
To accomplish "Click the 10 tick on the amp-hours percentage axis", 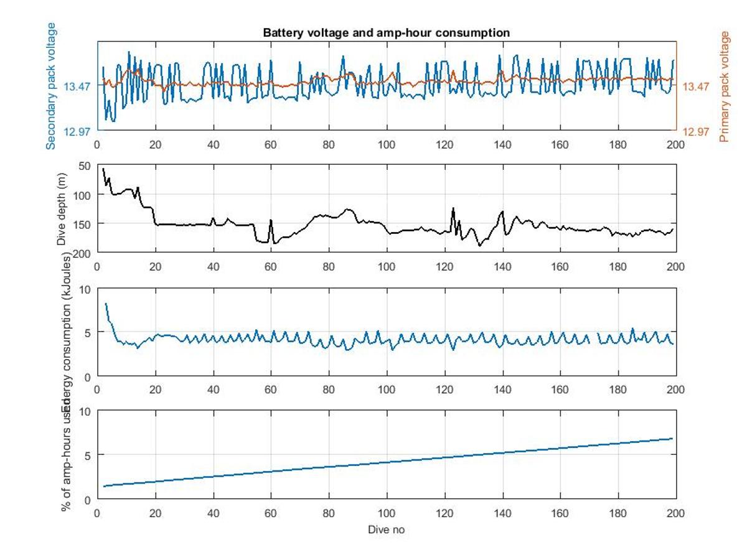I will coord(86,411).
